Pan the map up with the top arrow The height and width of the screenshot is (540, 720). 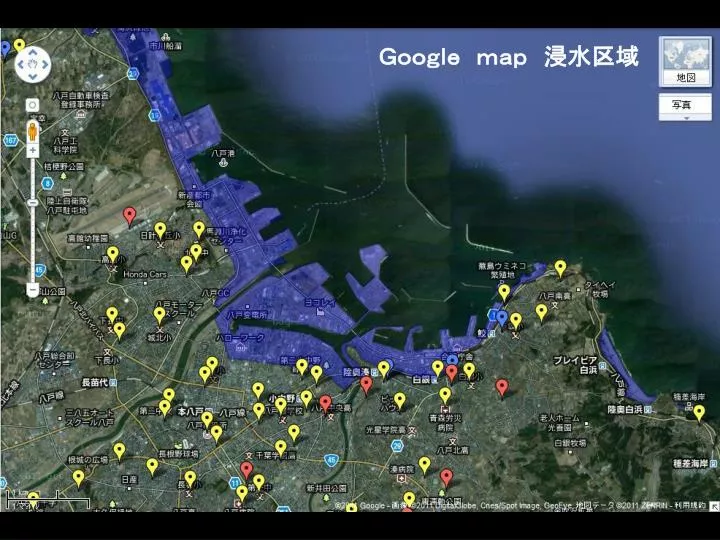[x=33, y=52]
